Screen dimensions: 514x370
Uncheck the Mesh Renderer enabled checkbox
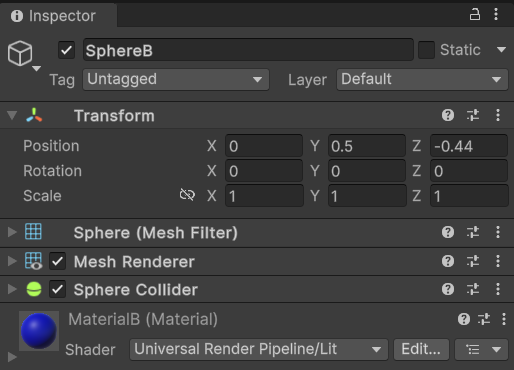57,261
